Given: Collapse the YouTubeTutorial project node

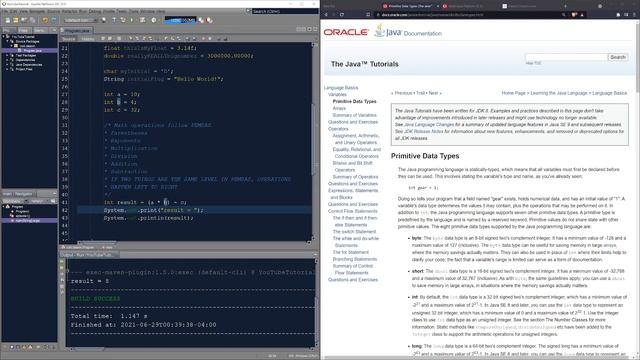Looking at the screenshot, I should [x=4, y=37].
